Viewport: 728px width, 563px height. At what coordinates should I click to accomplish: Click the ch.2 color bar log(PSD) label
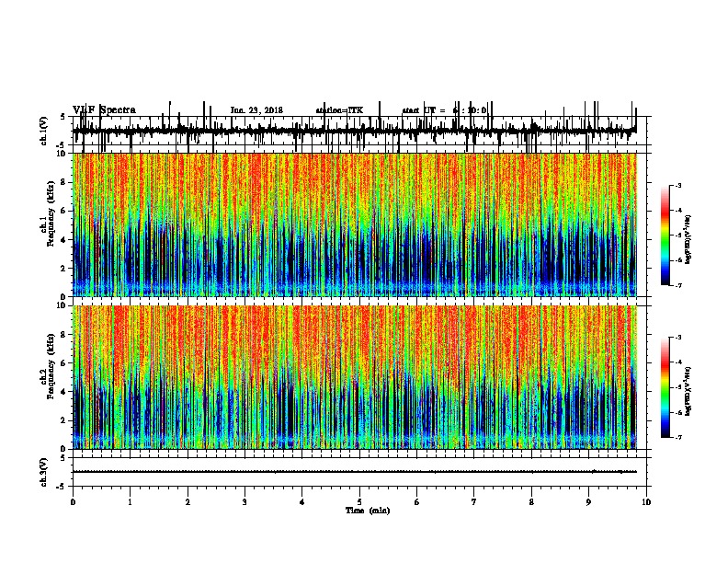[x=688, y=391]
